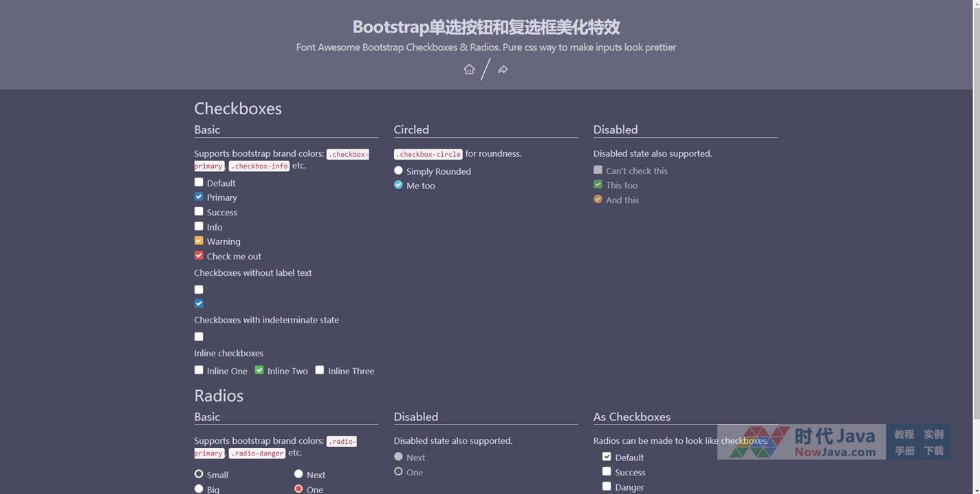Screen dimensions: 980x494
Task: Click disabled This too checkbox
Action: tap(598, 184)
